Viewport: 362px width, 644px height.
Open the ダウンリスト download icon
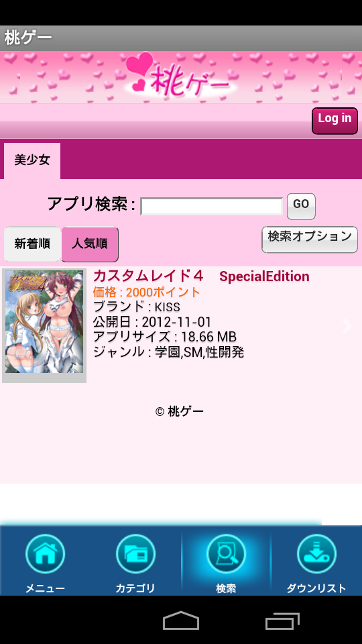tap(316, 553)
